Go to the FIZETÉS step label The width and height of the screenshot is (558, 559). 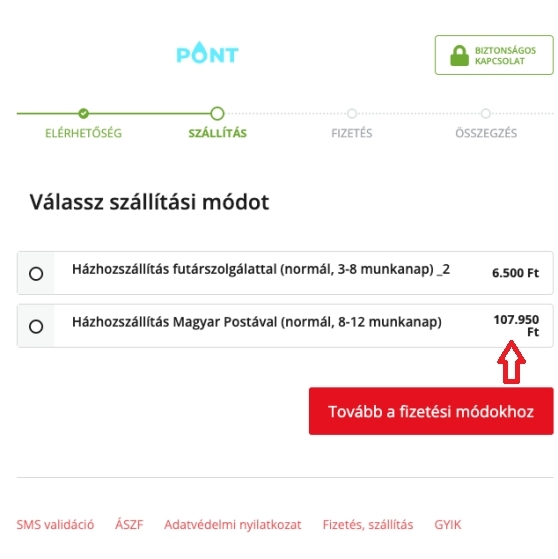[352, 133]
